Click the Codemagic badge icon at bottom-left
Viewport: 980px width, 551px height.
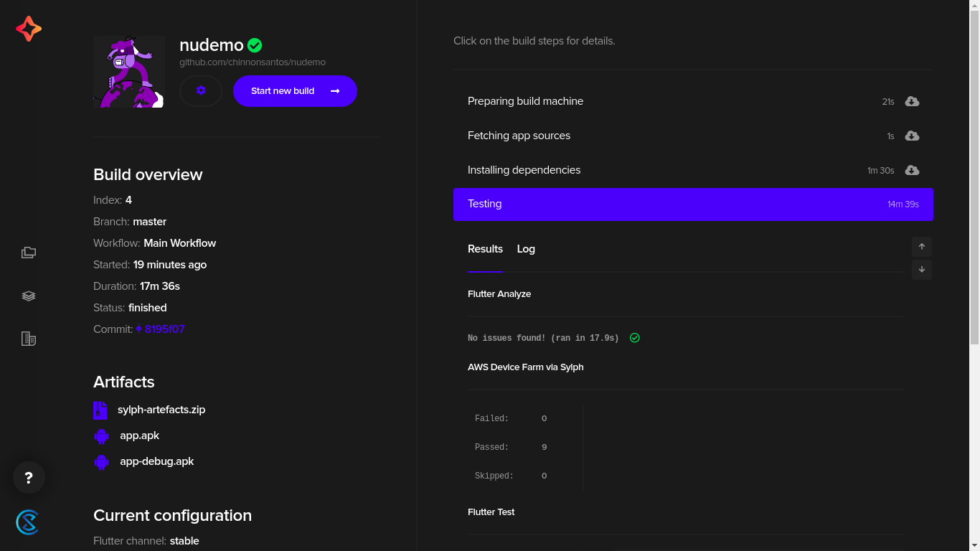point(27,522)
